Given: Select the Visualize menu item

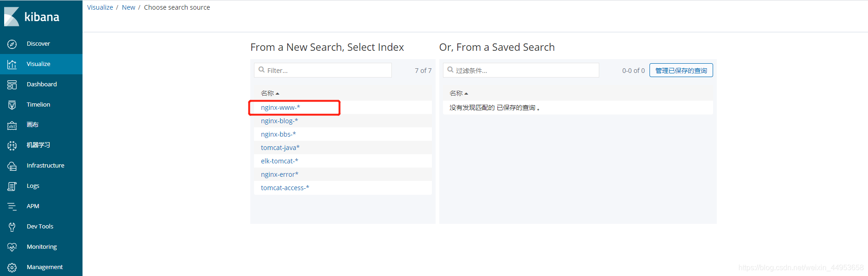Looking at the screenshot, I should tap(39, 64).
